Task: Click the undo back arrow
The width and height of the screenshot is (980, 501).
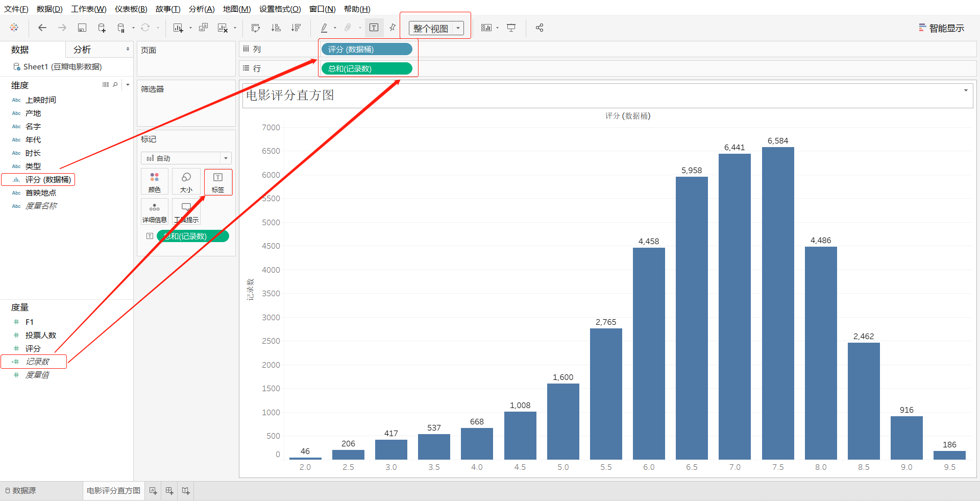Action: point(42,28)
